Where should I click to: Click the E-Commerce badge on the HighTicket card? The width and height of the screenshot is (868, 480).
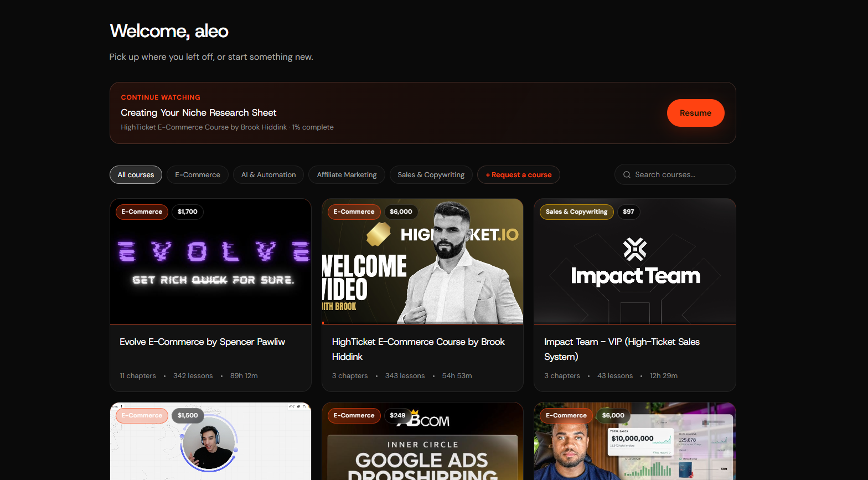[x=354, y=212]
